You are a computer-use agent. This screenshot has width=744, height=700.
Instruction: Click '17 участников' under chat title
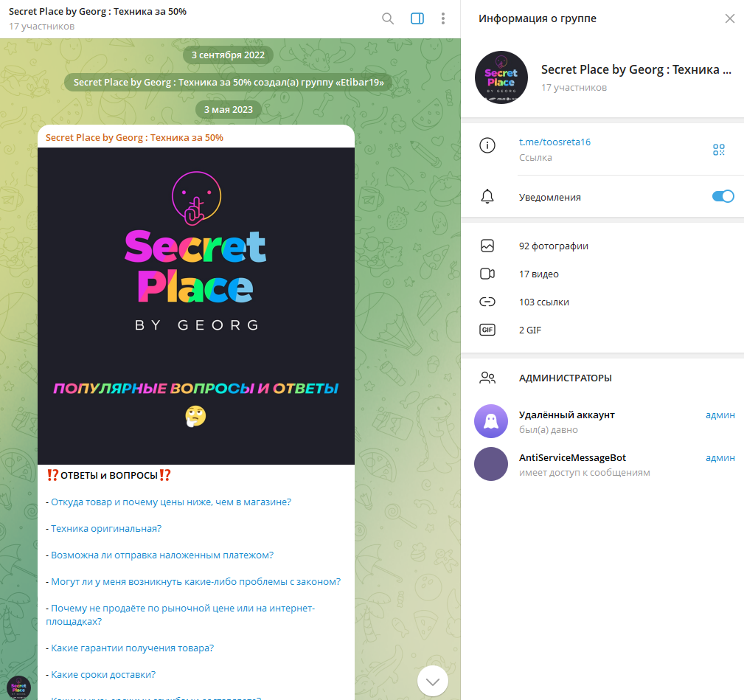click(x=42, y=27)
